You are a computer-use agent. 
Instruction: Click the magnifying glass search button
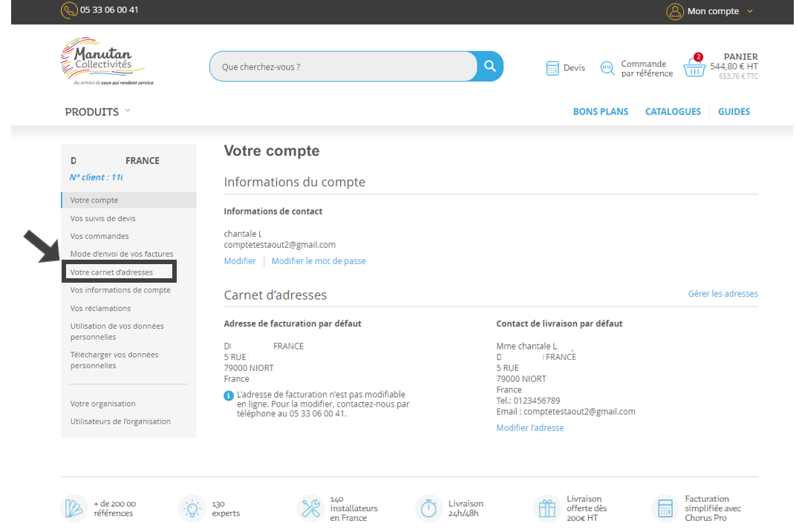click(489, 66)
